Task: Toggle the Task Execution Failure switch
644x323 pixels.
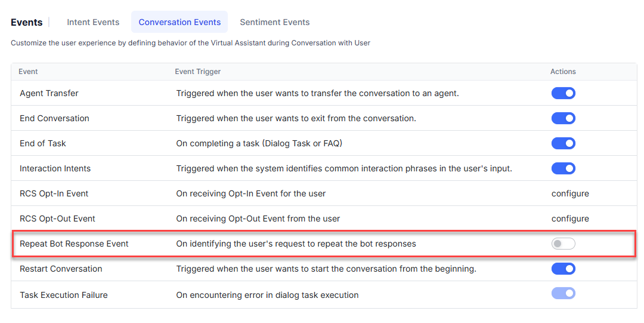Action: pyautogui.click(x=563, y=293)
